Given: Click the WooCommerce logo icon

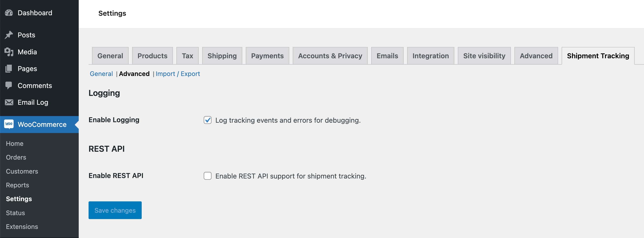Looking at the screenshot, I should click(9, 124).
